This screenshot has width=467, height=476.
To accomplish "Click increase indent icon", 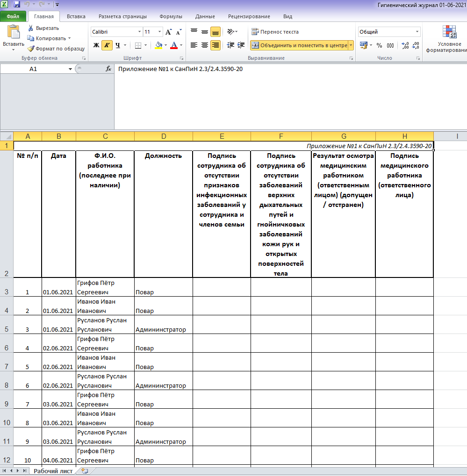I will tap(241, 45).
